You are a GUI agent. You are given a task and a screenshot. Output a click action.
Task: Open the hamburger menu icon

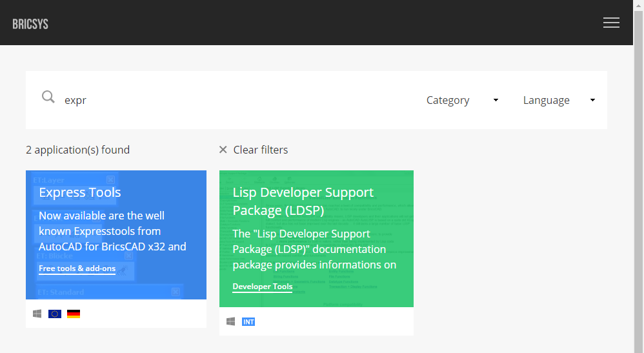tap(611, 23)
